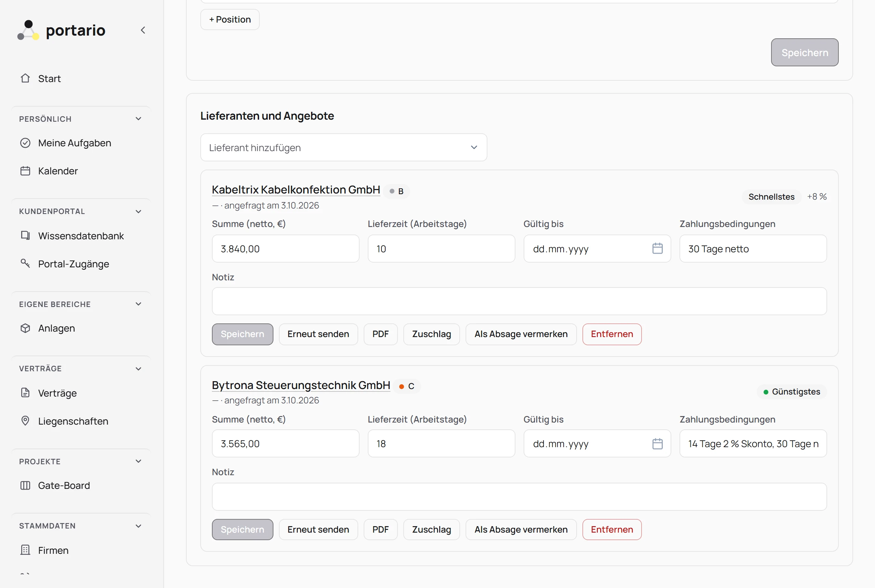Collapse the PROJEKTE section
Viewport: 875px width, 588px height.
point(138,461)
